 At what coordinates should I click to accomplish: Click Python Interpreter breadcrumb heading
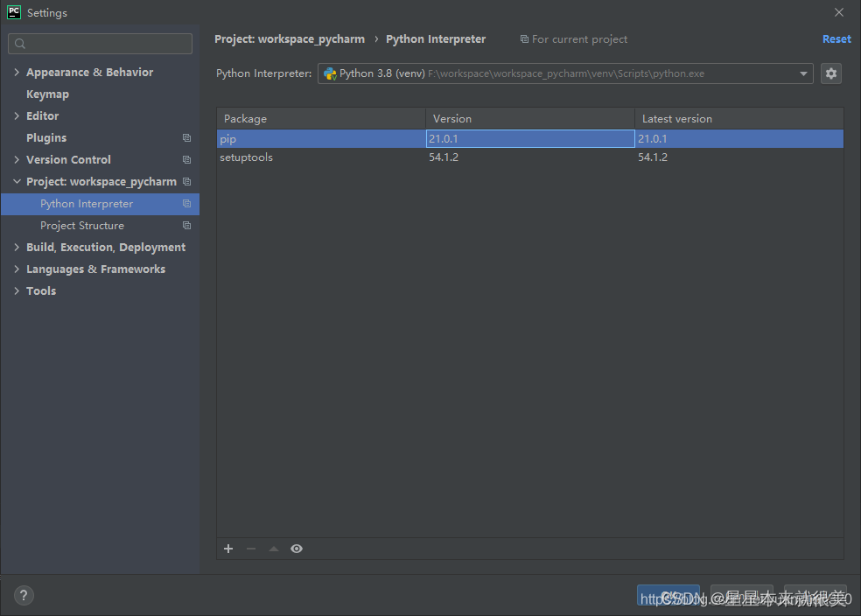coord(436,39)
